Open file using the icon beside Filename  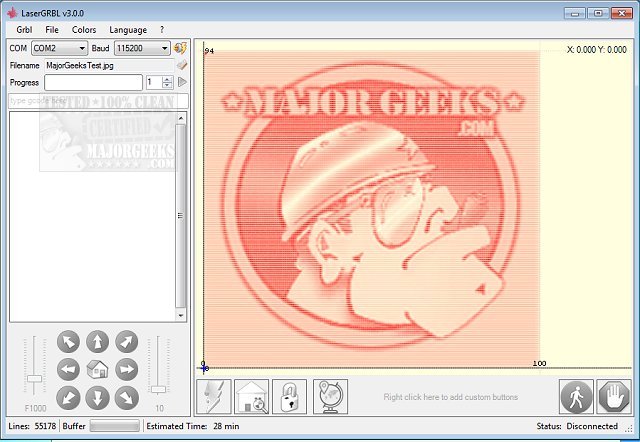tap(182, 65)
